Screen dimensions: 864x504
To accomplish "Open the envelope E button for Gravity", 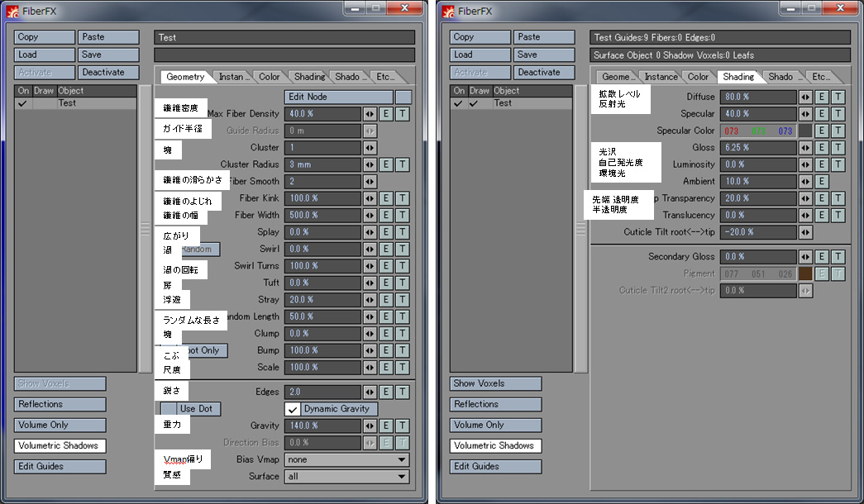I will point(386,426).
